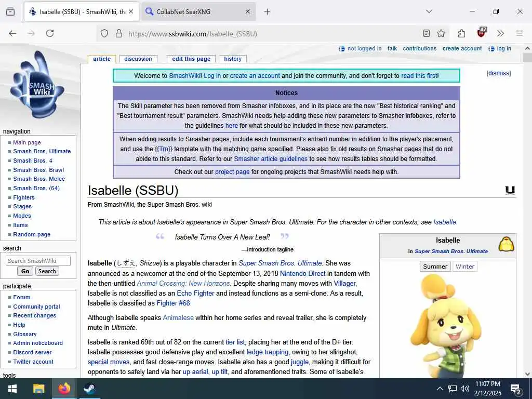Open a new tab with plus button
Image resolution: width=532 pixels, height=399 pixels.
click(268, 12)
